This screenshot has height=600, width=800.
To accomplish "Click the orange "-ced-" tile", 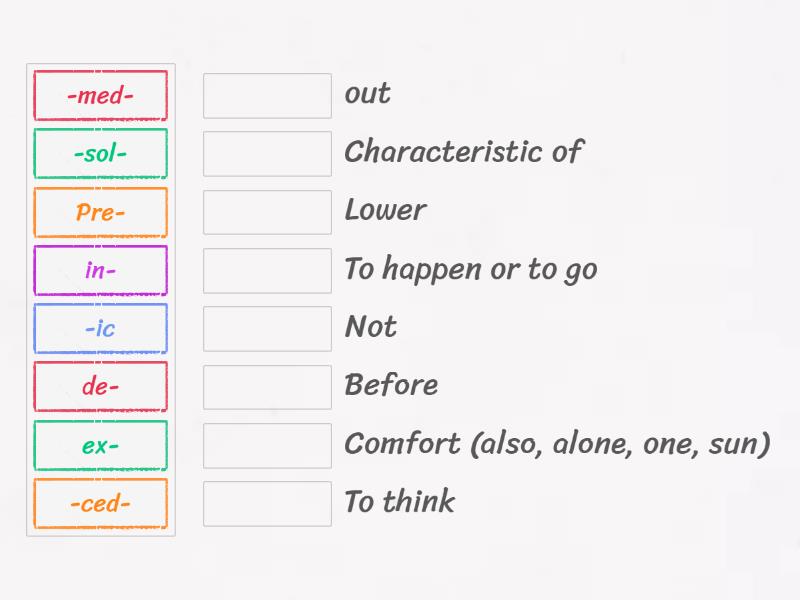I will click(100, 504).
